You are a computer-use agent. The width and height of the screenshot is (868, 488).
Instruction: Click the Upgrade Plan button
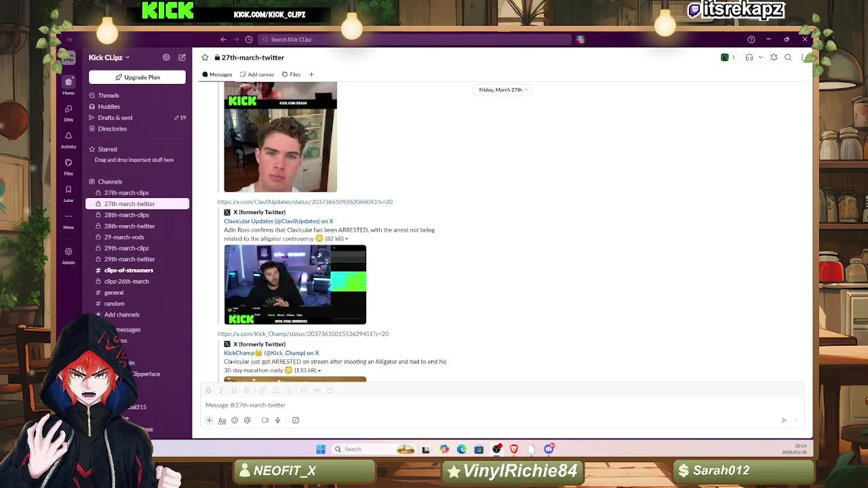click(x=137, y=77)
